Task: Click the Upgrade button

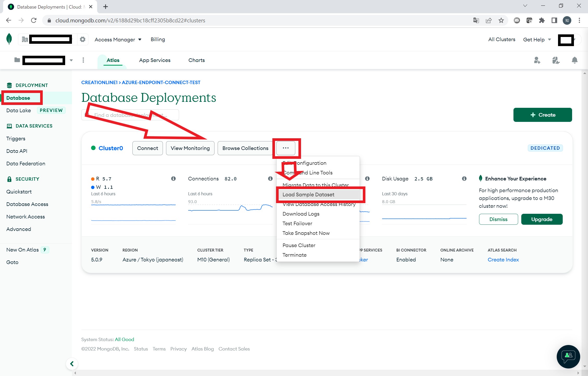Action: click(x=542, y=219)
